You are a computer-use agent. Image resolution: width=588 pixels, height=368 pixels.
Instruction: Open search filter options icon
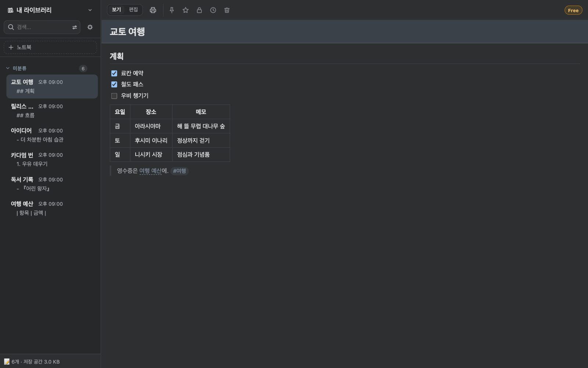(75, 27)
